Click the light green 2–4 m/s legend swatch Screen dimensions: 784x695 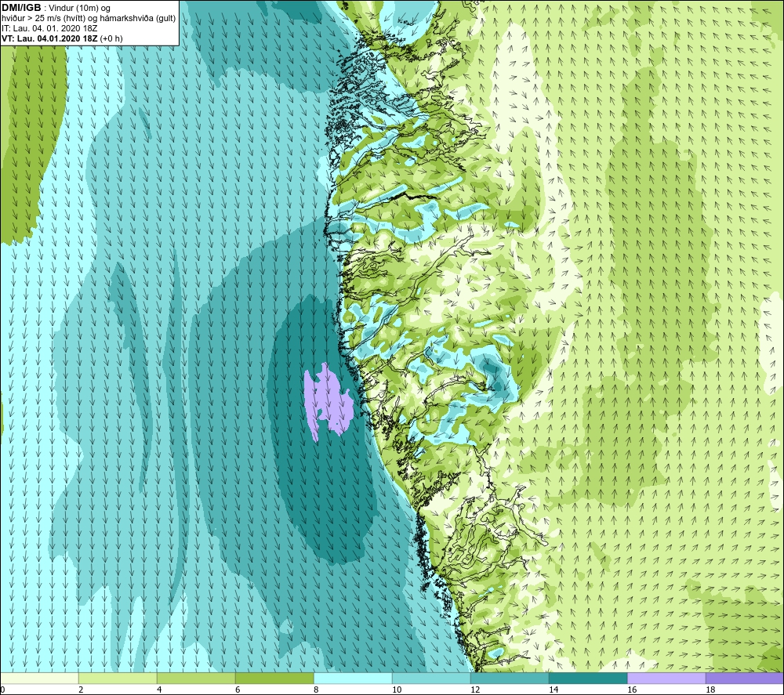[x=118, y=678]
